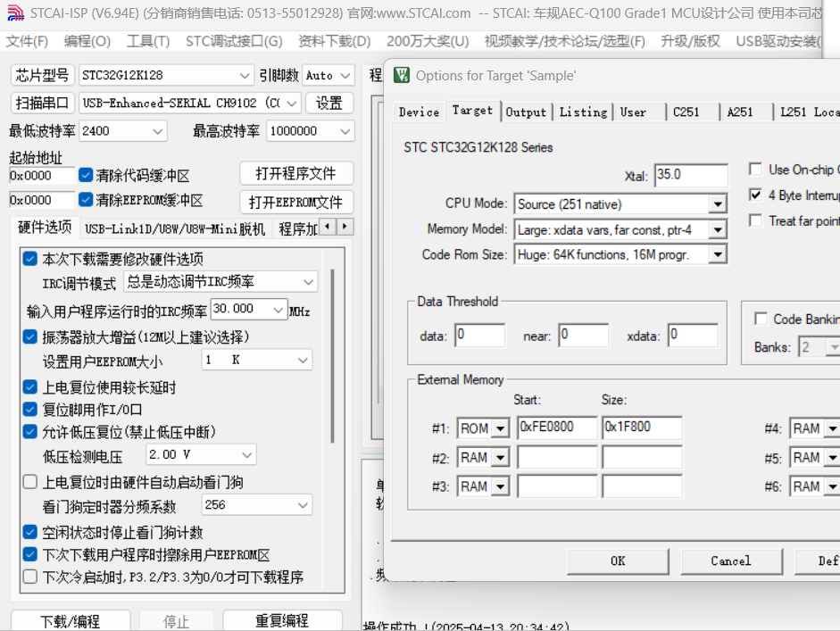The height and width of the screenshot is (631, 840).
Task: Open the 最低波特率 2400 dropdown
Action: [123, 130]
